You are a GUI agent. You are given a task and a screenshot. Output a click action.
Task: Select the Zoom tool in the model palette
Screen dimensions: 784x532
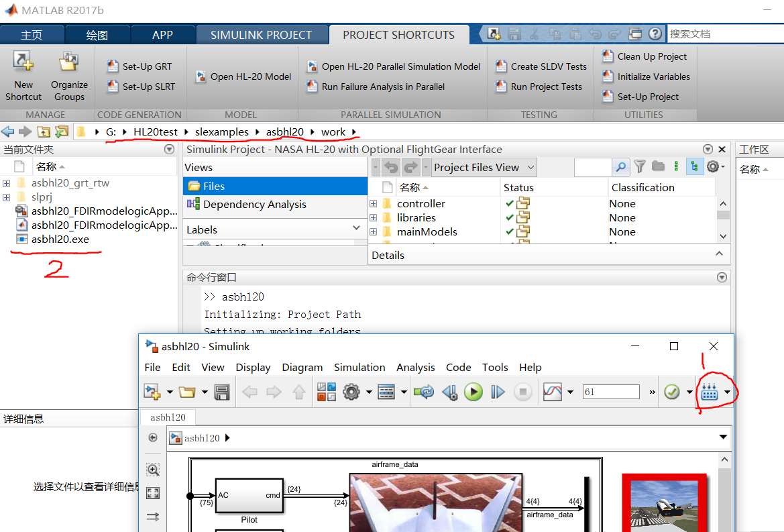[x=152, y=470]
